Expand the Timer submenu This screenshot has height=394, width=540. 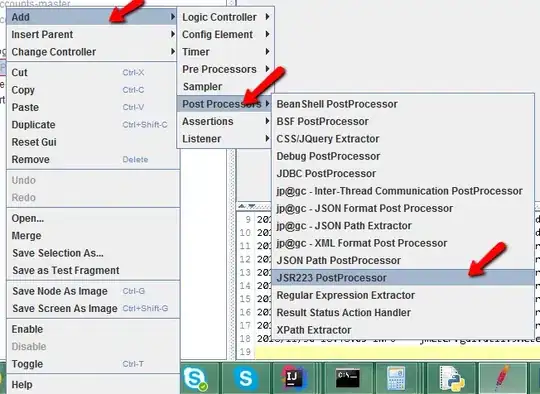coord(226,52)
